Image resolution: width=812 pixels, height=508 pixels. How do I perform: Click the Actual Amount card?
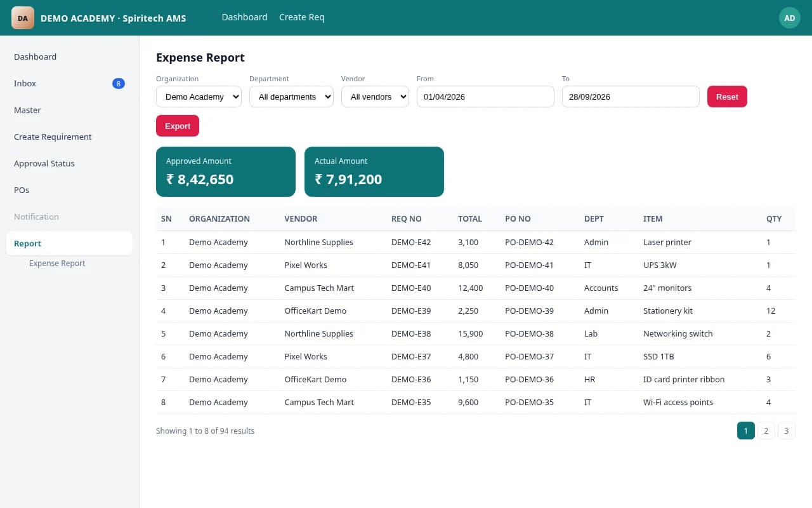pos(374,171)
